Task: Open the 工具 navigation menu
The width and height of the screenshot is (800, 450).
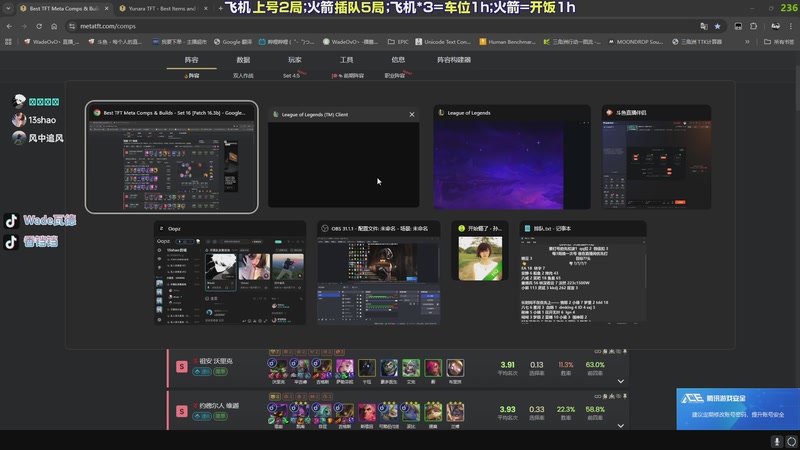Action: point(346,60)
